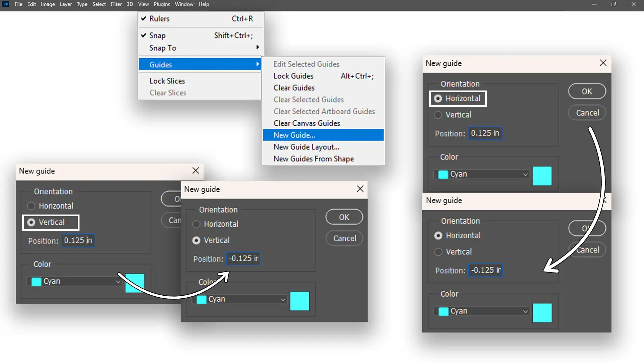Open the Plugins menu
This screenshot has height=362, width=644.
[162, 4]
